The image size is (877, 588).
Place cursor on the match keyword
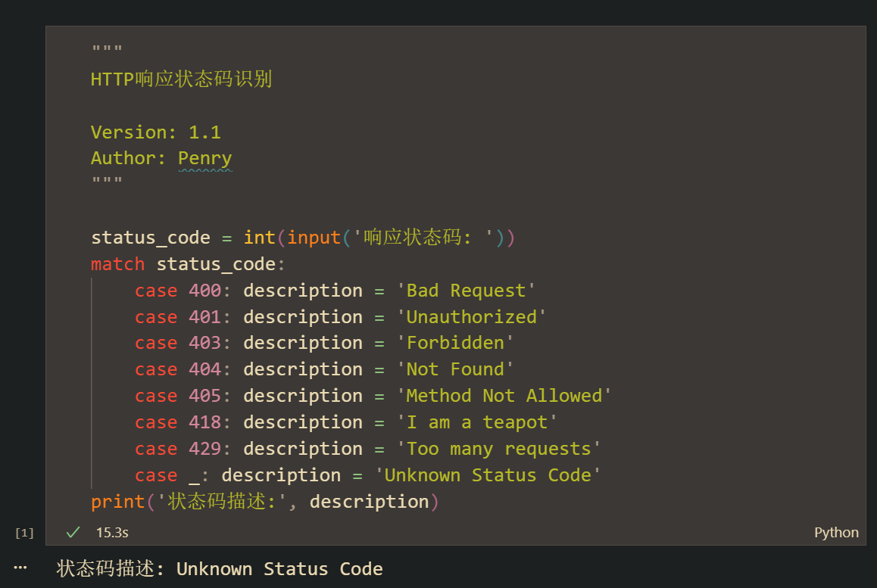[117, 264]
